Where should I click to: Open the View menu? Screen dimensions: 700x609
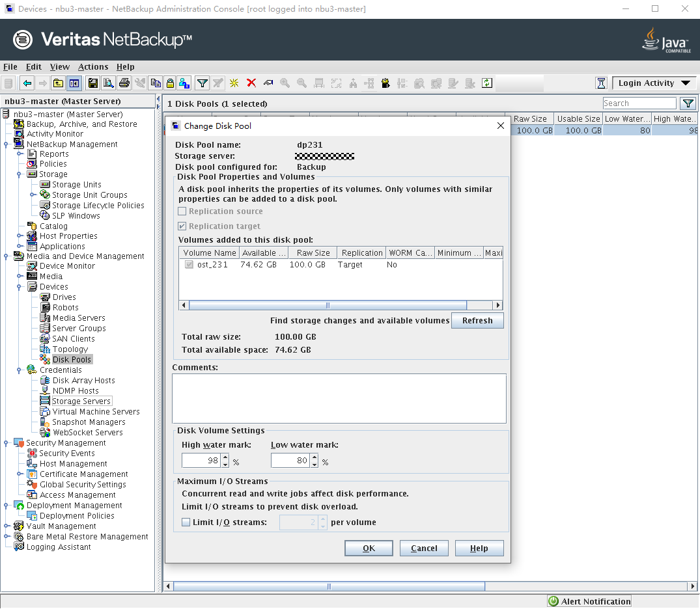tap(59, 67)
